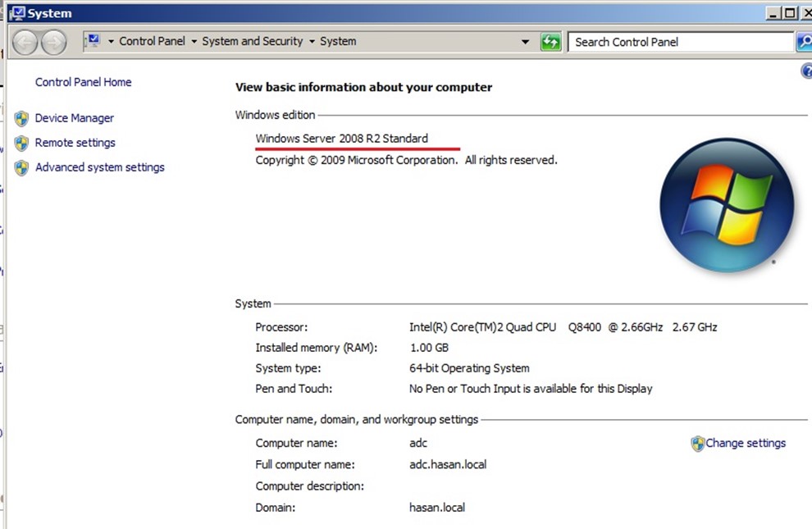Click the search magnifier button
This screenshot has height=529, width=812.
805,42
